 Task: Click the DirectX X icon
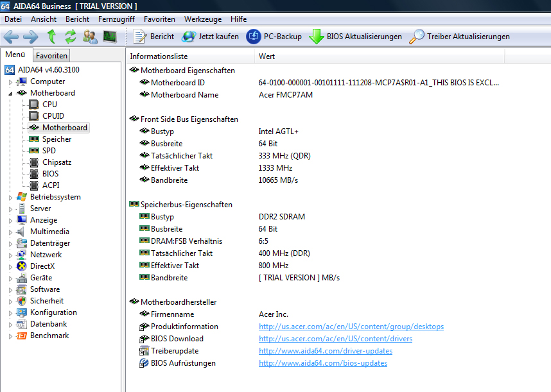pos(22,266)
